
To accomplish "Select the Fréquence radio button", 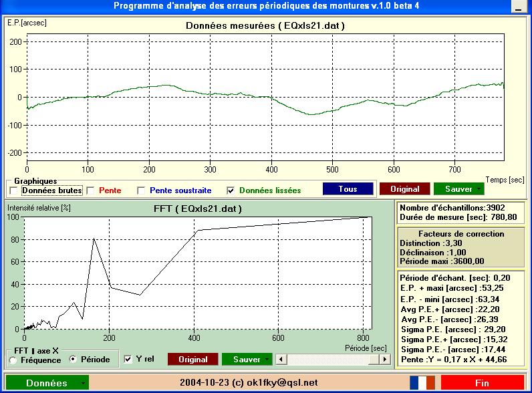I will 13,360.
